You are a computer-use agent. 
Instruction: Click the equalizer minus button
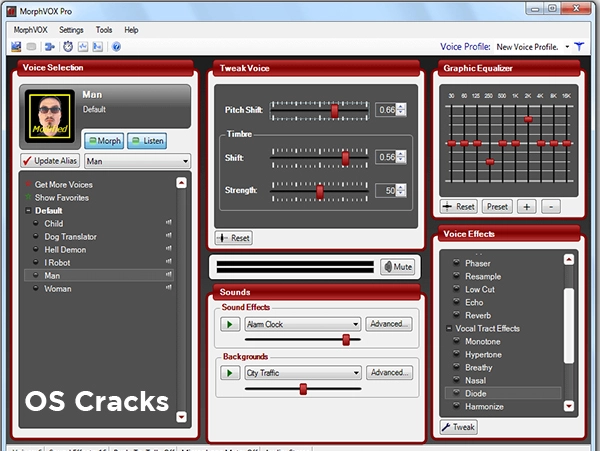551,207
